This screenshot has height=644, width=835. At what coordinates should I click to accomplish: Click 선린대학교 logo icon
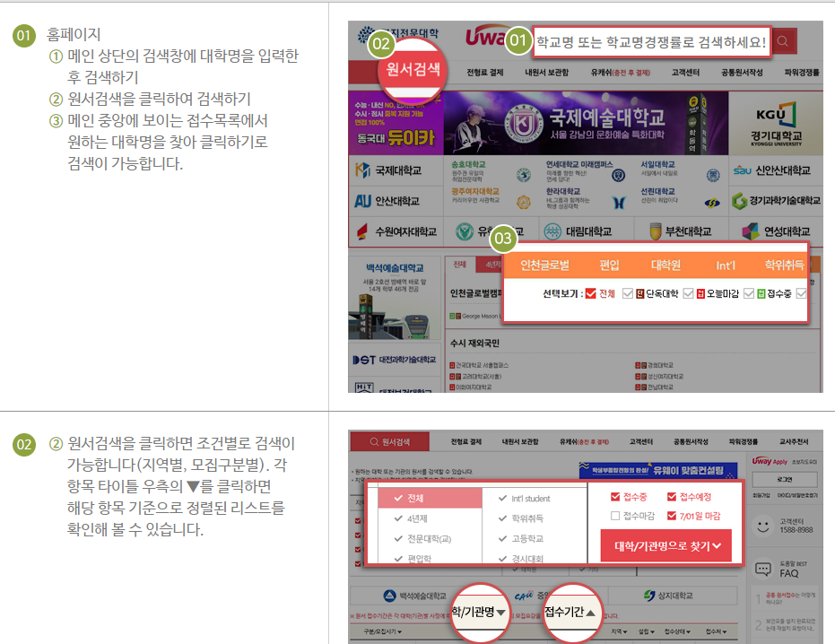[712, 203]
